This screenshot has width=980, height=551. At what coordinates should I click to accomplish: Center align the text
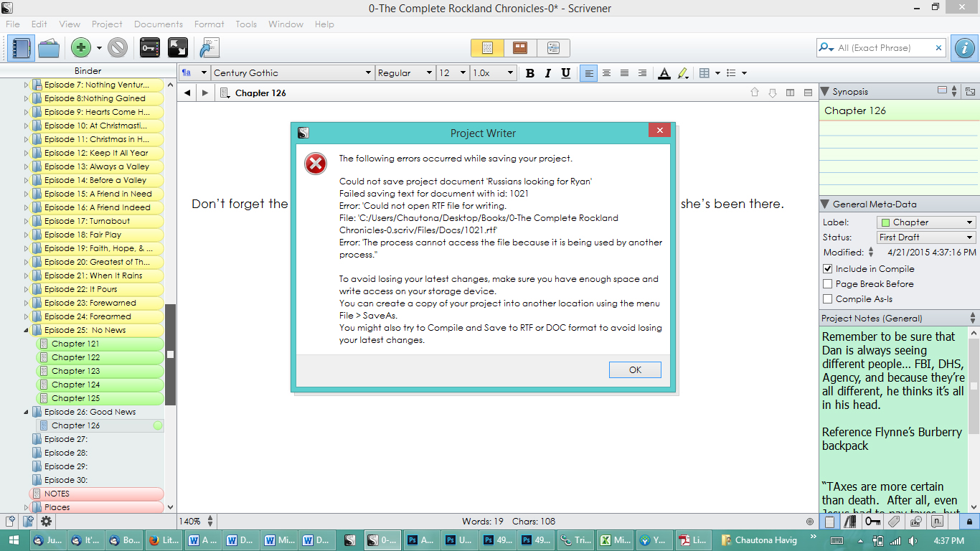607,73
